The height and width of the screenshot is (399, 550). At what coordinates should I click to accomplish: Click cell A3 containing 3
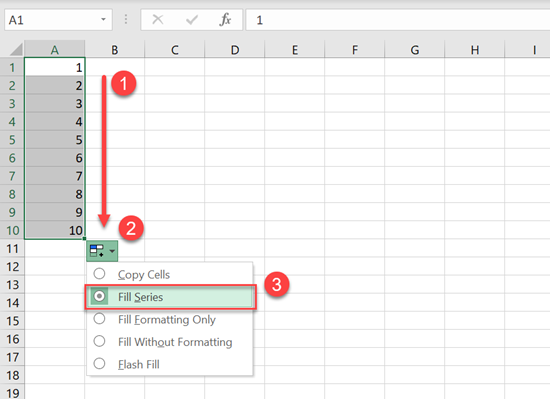click(x=55, y=103)
